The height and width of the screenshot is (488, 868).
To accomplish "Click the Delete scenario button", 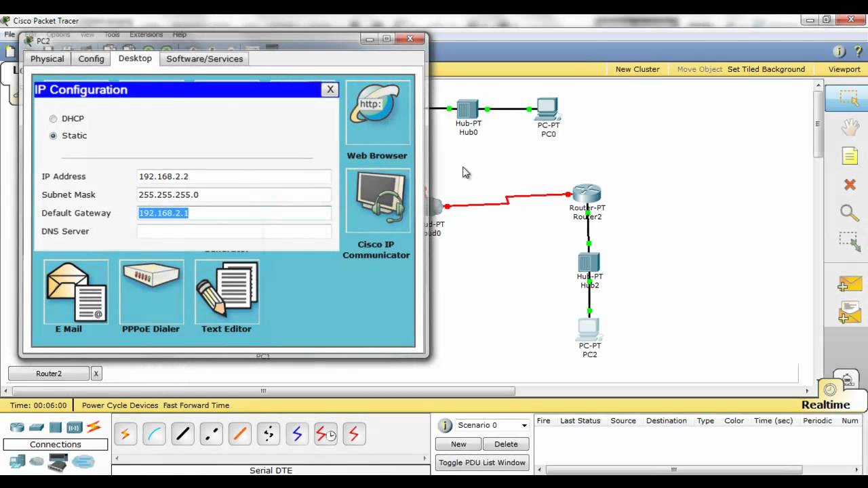I will [x=506, y=444].
